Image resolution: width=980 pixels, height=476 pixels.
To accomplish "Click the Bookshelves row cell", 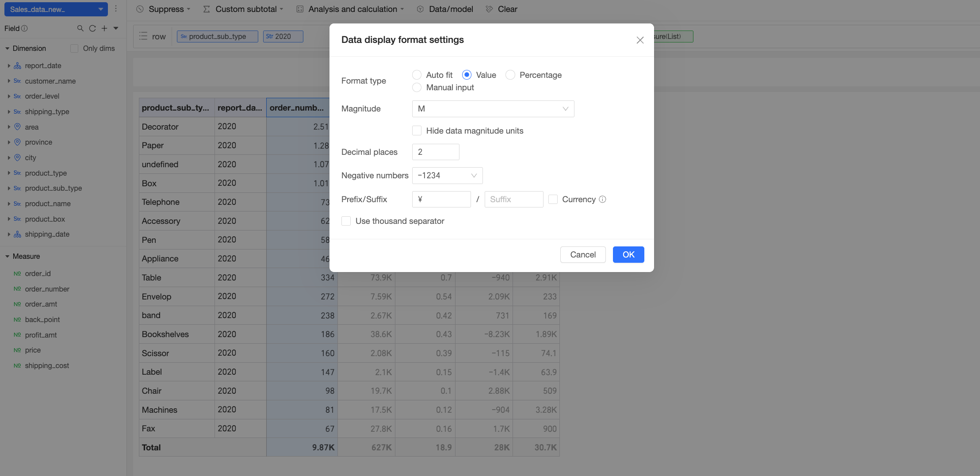I will coord(177,334).
